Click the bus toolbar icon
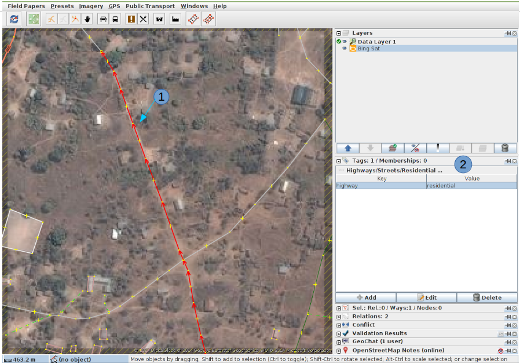520x364 pixels. (115, 19)
